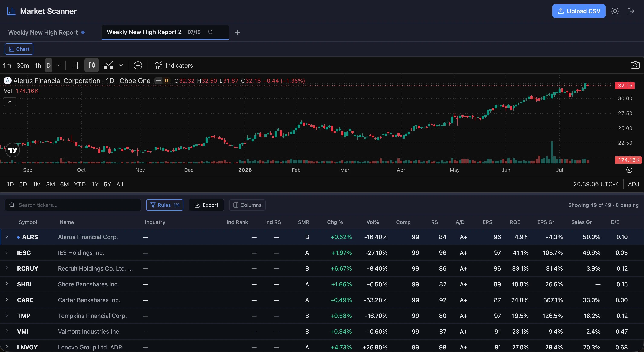The height and width of the screenshot is (352, 644).
Task: Sort table by Symbol column header
Action: [x=28, y=222]
